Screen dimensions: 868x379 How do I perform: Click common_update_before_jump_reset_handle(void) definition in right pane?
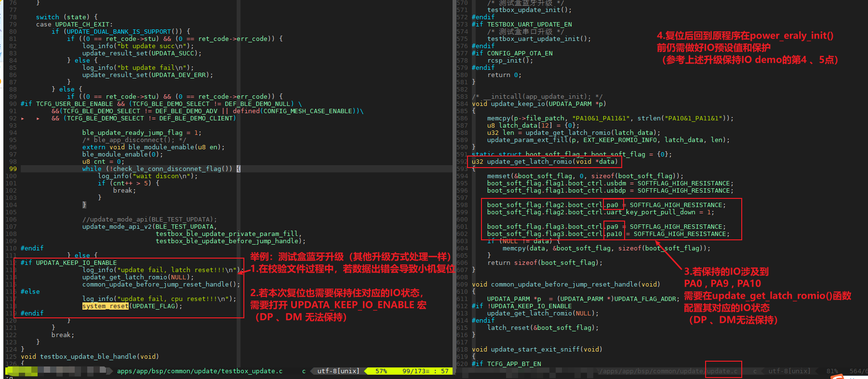(566, 284)
